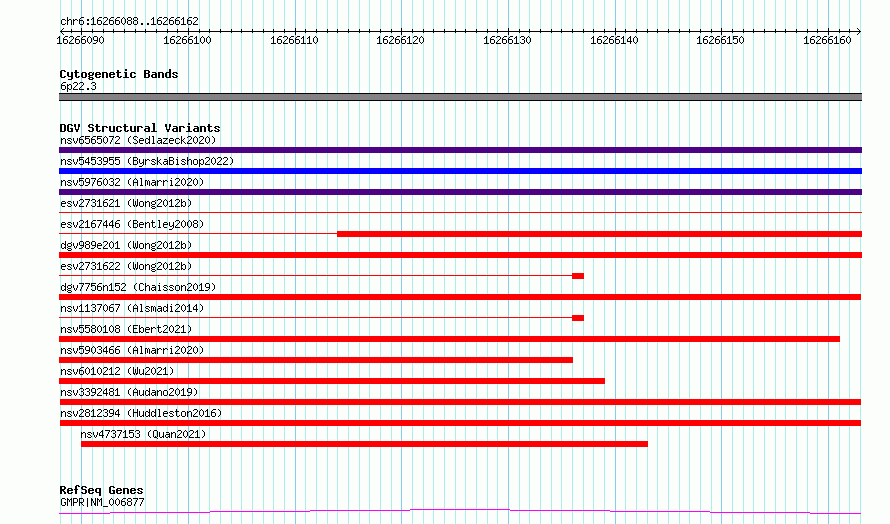
Task: Click label nsv3392481 (Audano2019)
Action: (x=129, y=392)
